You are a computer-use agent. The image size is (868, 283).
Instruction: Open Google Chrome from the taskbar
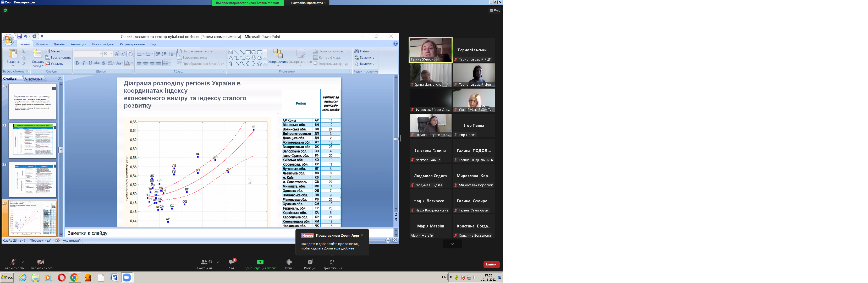[x=74, y=277]
